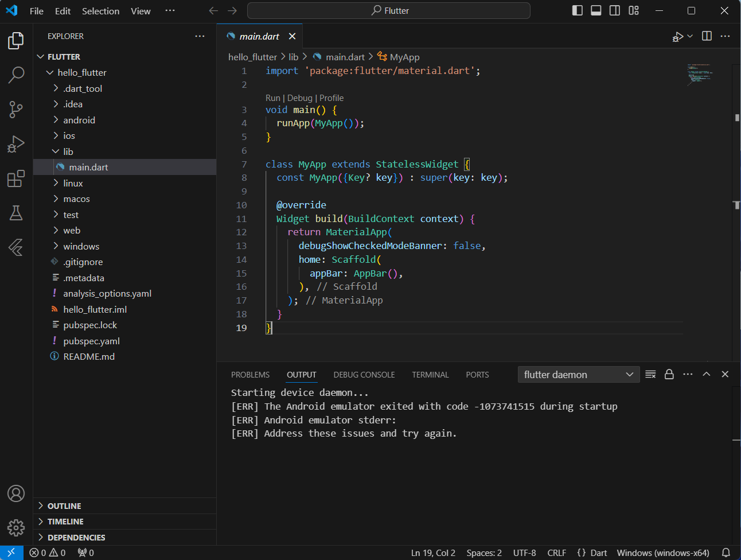Expand the OUTLINE section
The height and width of the screenshot is (560, 741).
tap(125, 505)
